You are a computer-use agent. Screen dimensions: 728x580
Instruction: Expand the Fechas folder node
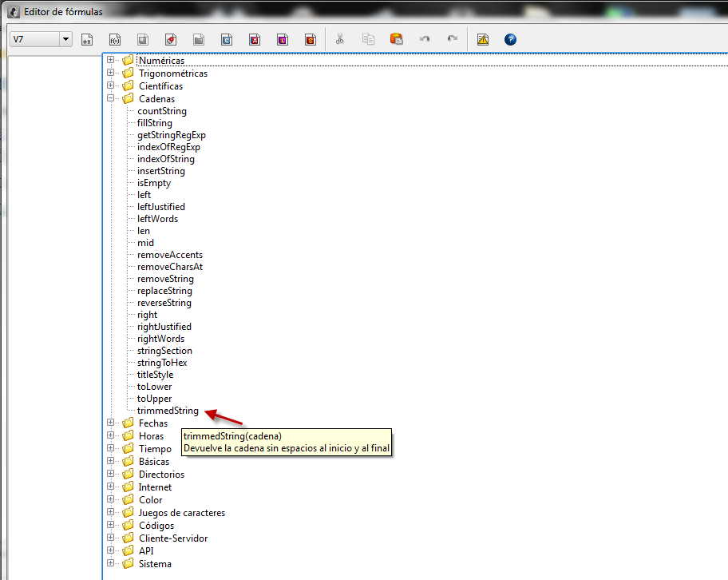pos(110,423)
